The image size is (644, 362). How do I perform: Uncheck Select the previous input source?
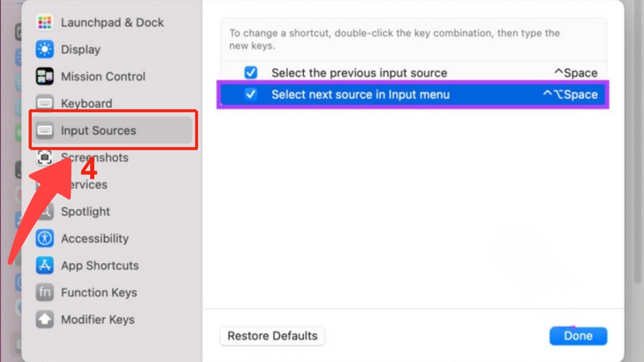coord(251,73)
